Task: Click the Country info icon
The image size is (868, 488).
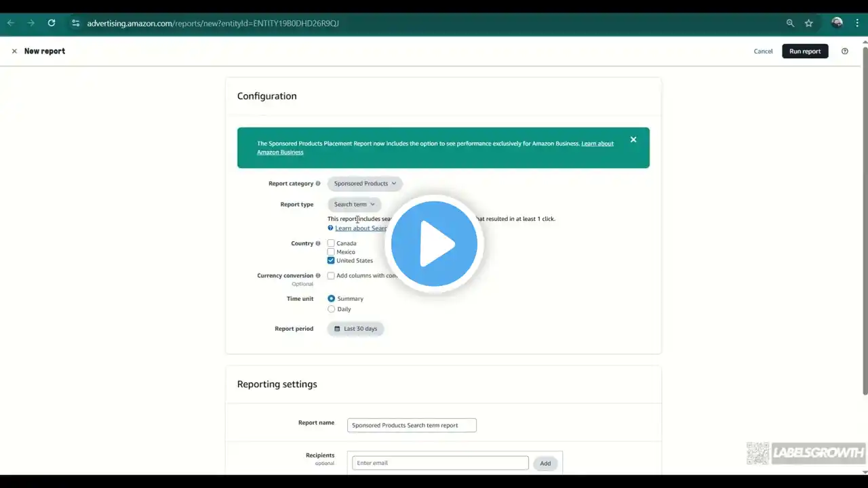Action: (x=318, y=243)
